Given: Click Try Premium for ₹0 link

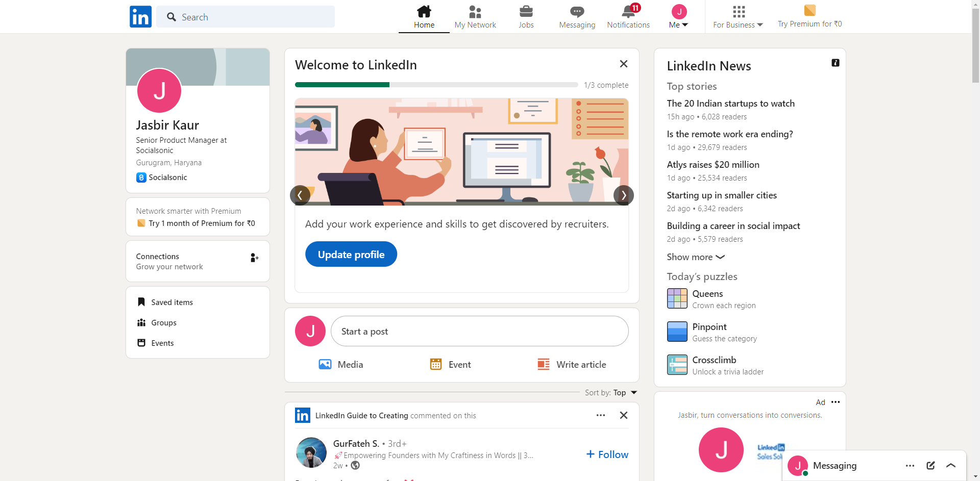Looking at the screenshot, I should tap(810, 17).
